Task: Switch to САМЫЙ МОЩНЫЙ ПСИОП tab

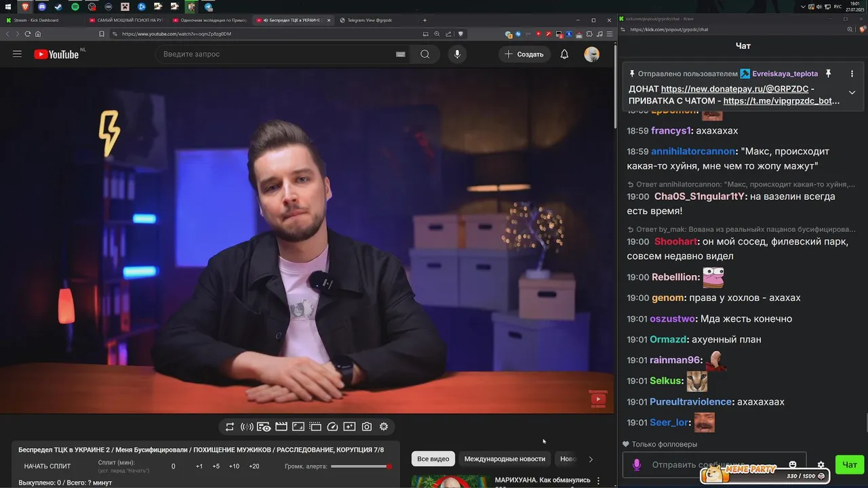Action: click(x=125, y=20)
